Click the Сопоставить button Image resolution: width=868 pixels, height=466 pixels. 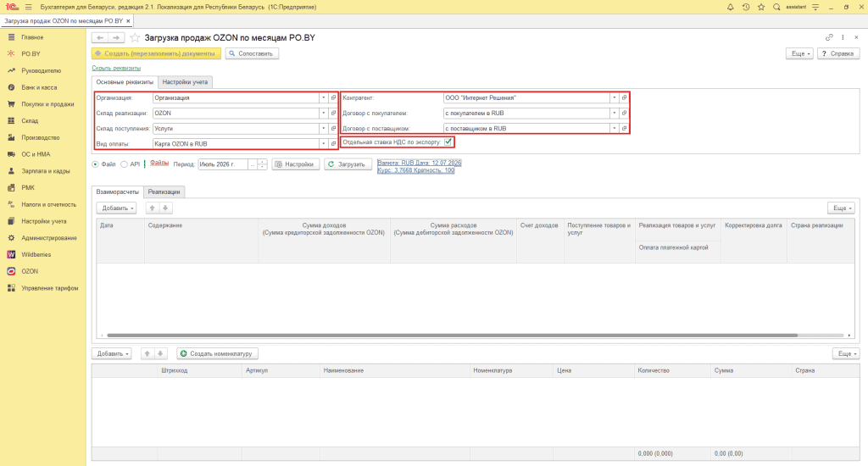pos(252,53)
